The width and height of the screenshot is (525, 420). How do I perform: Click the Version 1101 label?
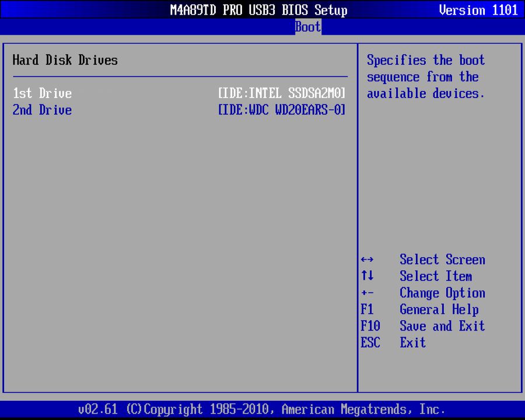click(x=478, y=10)
